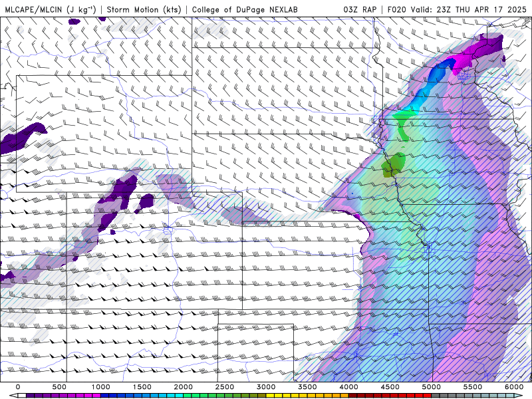Image resolution: width=532 pixels, height=399 pixels.
Task: Click the 03Z RAP model run label
Action: click(360, 9)
